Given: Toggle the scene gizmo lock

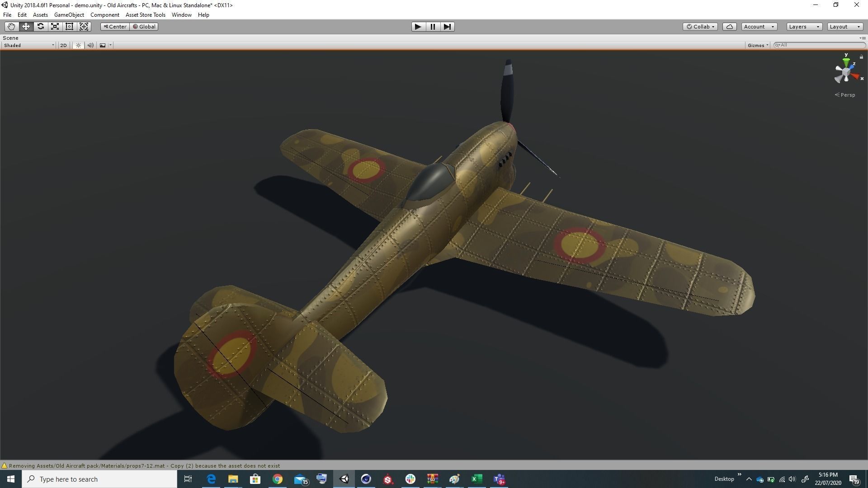Looking at the screenshot, I should (x=861, y=57).
